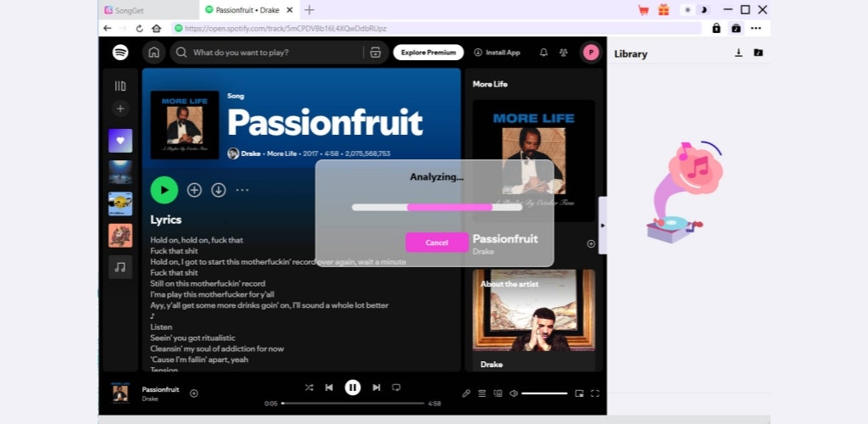Click the plus icon next to Passionfruit in right panel
Image resolution: width=868 pixels, height=424 pixels.
(x=591, y=243)
